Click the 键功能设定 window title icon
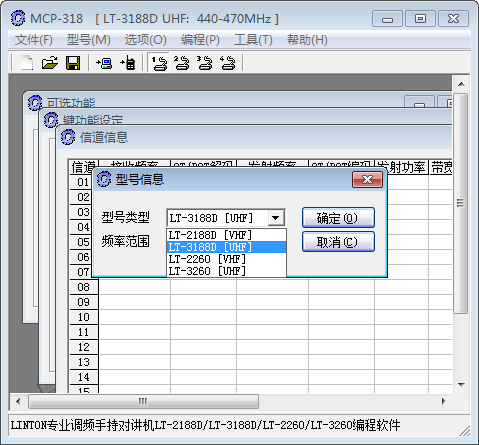479x445 pixels. tap(51, 120)
